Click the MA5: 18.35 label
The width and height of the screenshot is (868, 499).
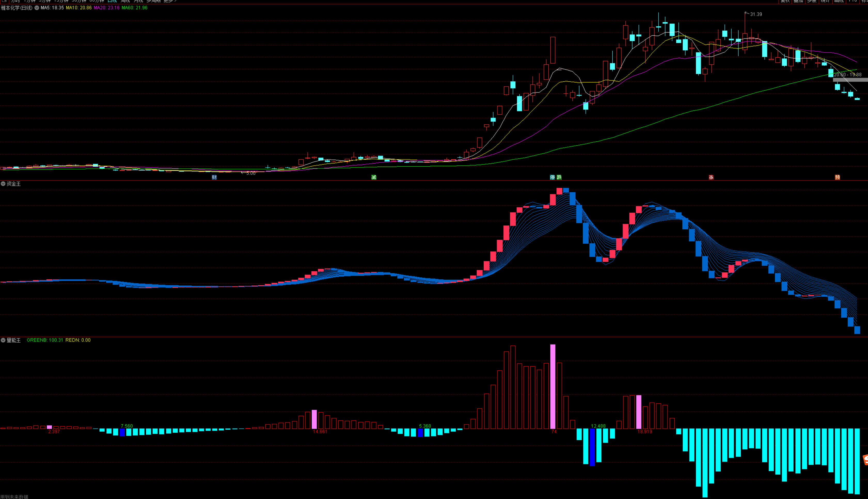(x=52, y=7)
